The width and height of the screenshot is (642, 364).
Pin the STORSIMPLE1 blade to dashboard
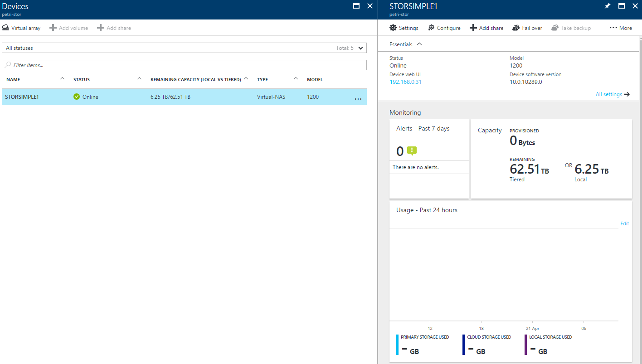608,6
